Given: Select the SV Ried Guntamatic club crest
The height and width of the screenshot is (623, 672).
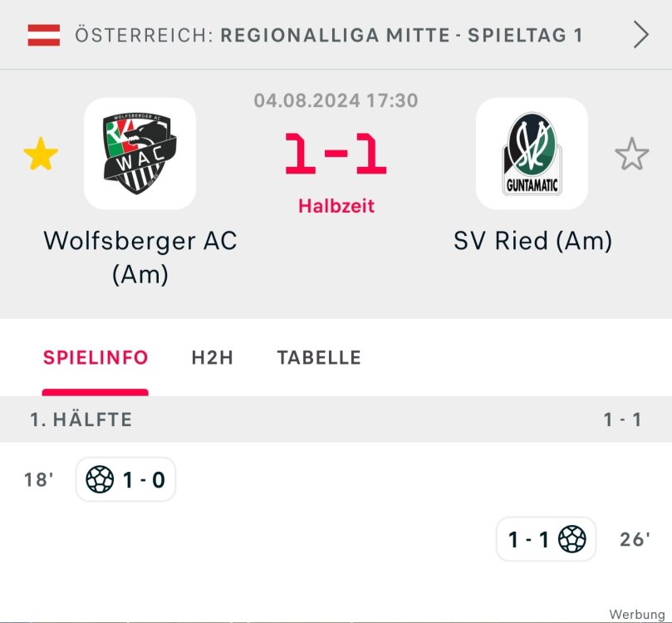Looking at the screenshot, I should (x=532, y=155).
